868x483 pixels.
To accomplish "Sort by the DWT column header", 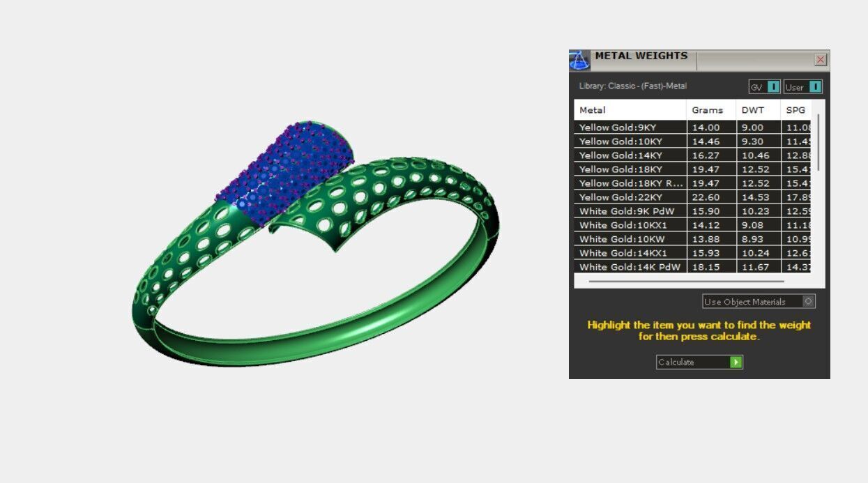I will 758,110.
